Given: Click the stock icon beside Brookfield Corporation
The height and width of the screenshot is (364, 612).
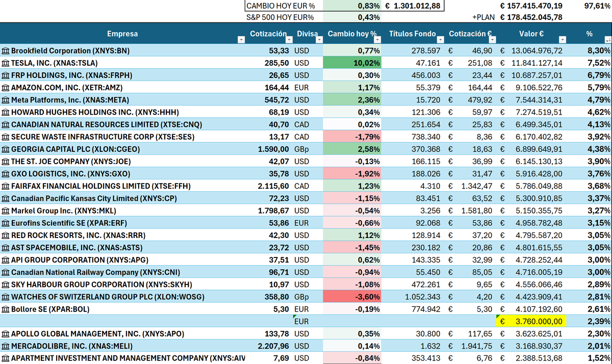Looking at the screenshot, I should [6, 50].
